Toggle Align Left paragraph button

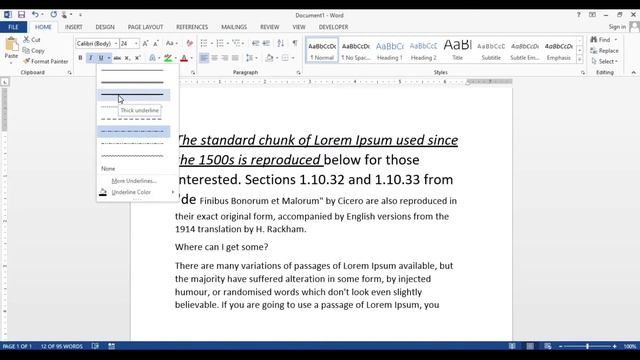click(x=204, y=58)
